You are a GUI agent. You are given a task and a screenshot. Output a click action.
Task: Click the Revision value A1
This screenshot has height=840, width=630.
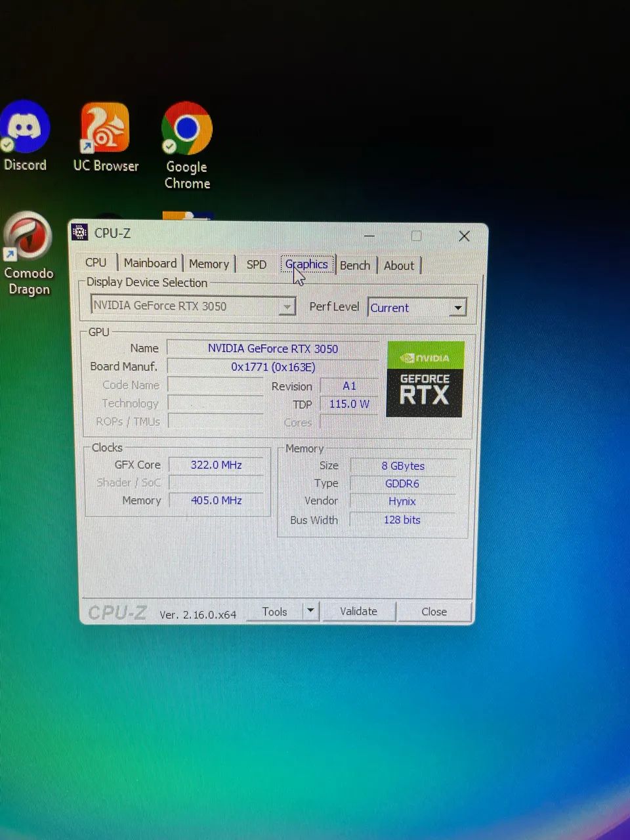pos(349,386)
